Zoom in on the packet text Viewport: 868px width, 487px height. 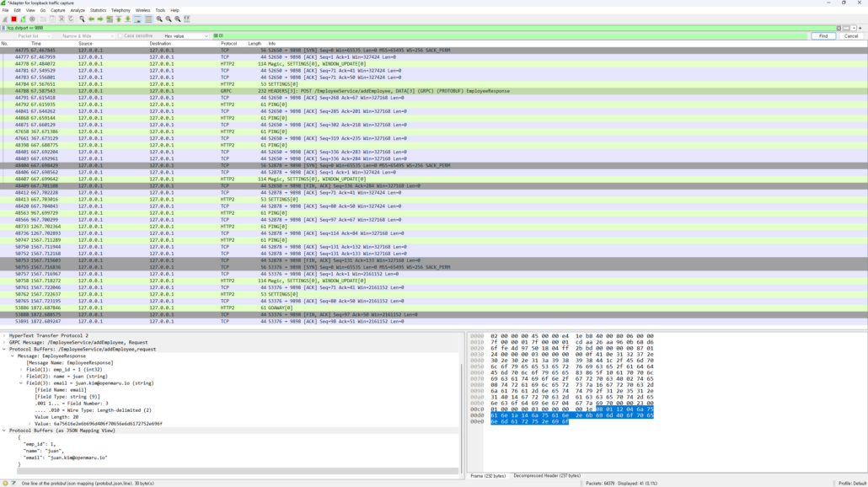click(x=159, y=19)
